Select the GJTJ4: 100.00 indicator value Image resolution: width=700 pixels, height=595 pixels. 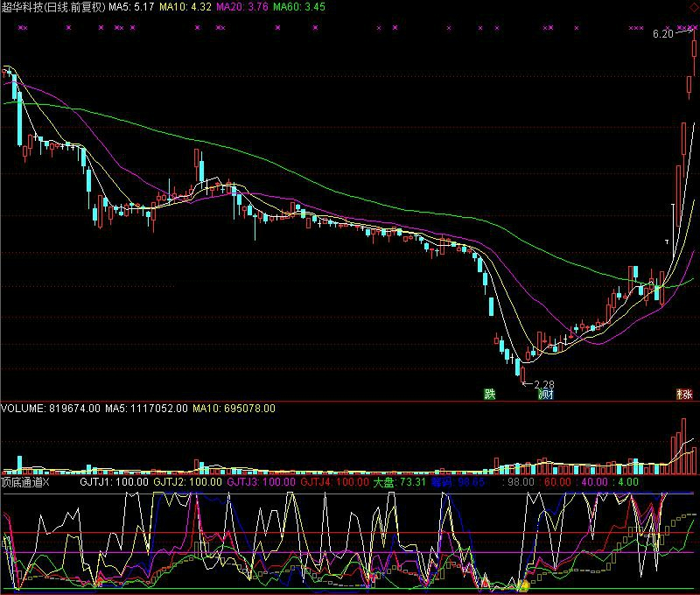click(x=335, y=482)
